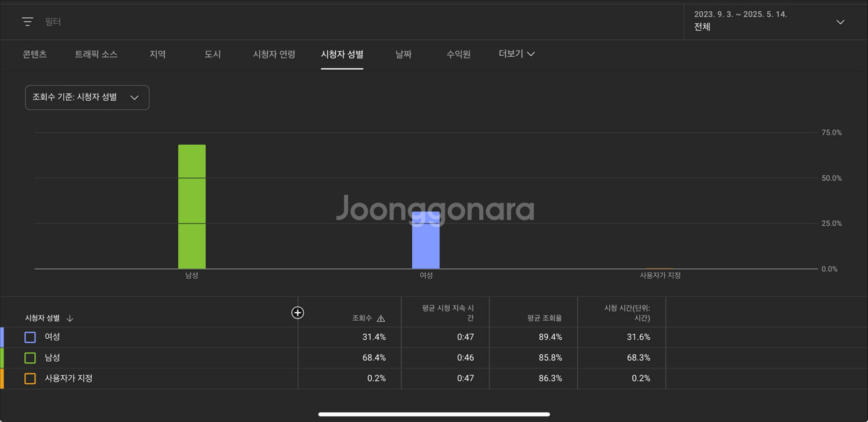Select the 시청자 성별 tab
The width and height of the screenshot is (868, 422).
[342, 55]
